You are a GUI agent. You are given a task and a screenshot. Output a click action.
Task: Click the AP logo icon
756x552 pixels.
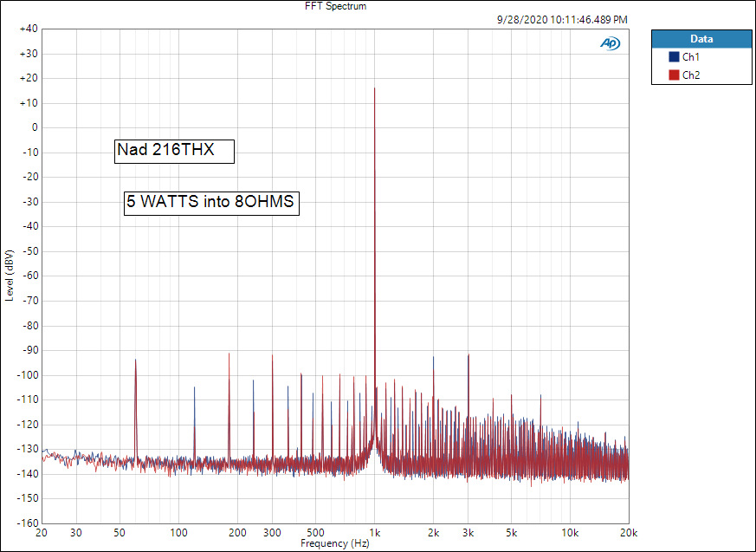610,43
